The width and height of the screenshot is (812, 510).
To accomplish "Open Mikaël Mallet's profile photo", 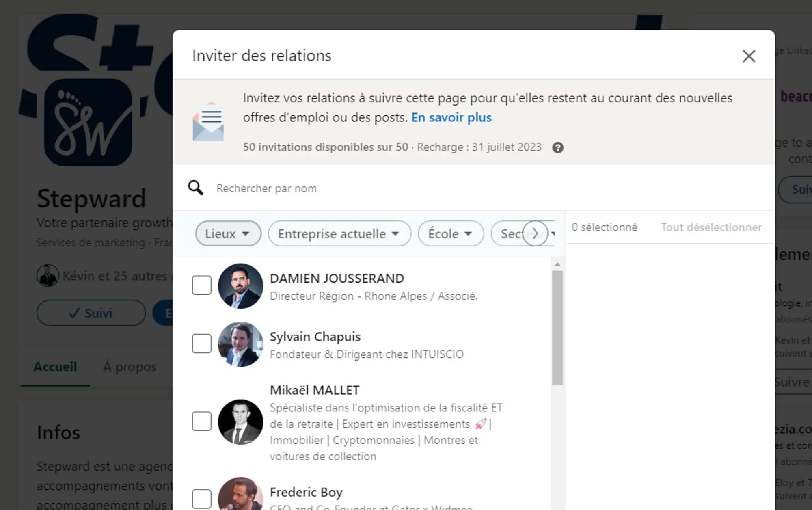I will pyautogui.click(x=240, y=422).
